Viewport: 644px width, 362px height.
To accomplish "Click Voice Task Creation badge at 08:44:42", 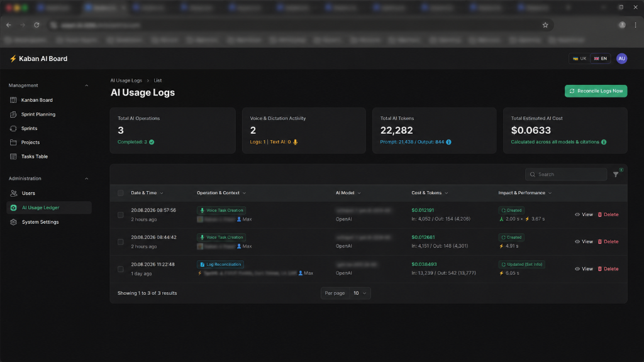I will coord(221,237).
